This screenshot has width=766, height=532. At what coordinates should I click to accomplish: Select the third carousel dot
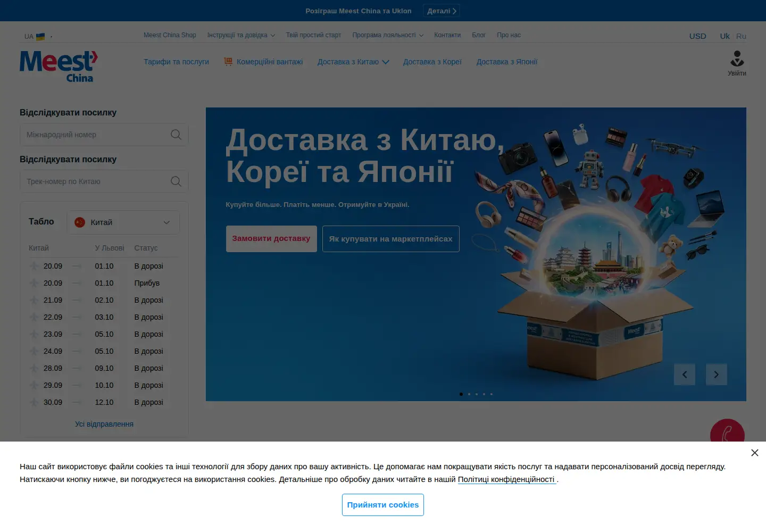pos(477,394)
